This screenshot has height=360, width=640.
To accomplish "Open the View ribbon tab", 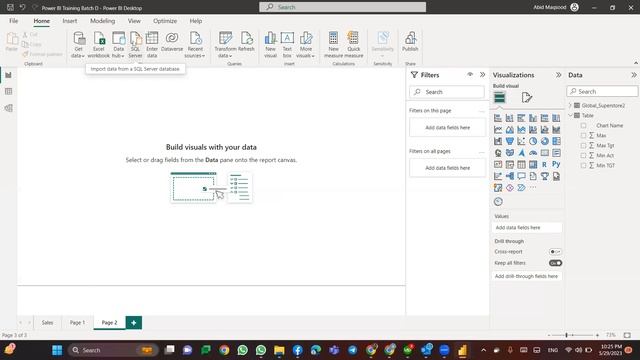I will pyautogui.click(x=134, y=21).
